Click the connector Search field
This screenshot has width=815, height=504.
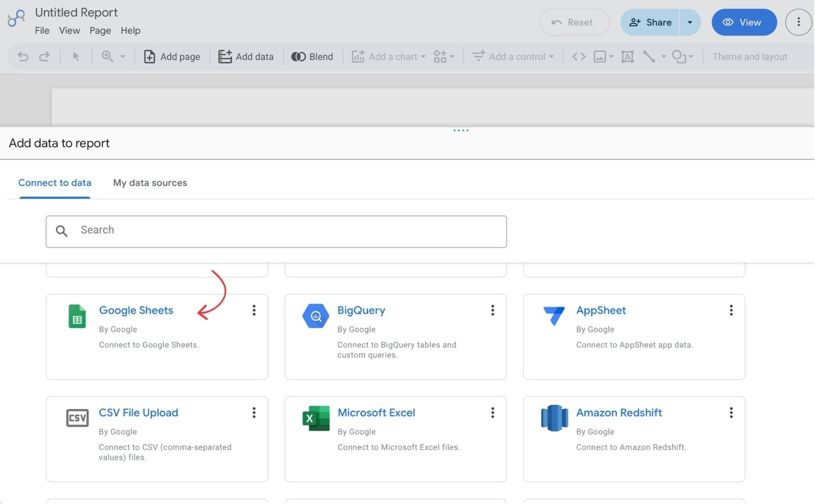(x=276, y=232)
